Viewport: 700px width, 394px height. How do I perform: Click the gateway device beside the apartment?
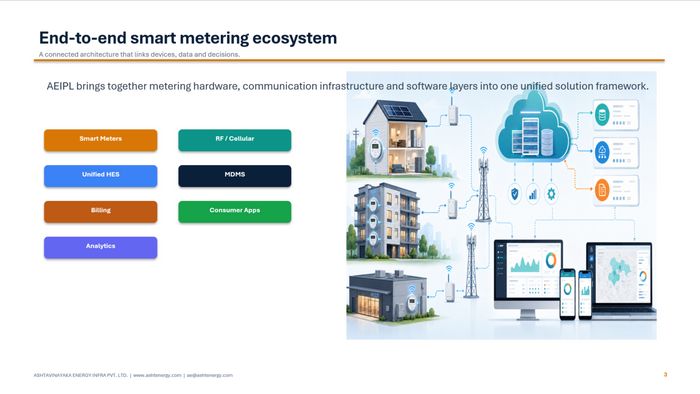[452, 208]
